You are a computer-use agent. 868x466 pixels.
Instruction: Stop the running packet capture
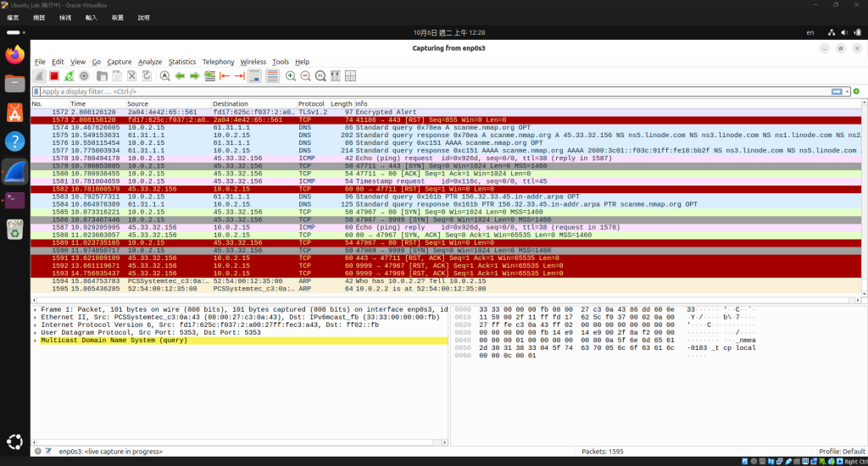tap(53, 75)
